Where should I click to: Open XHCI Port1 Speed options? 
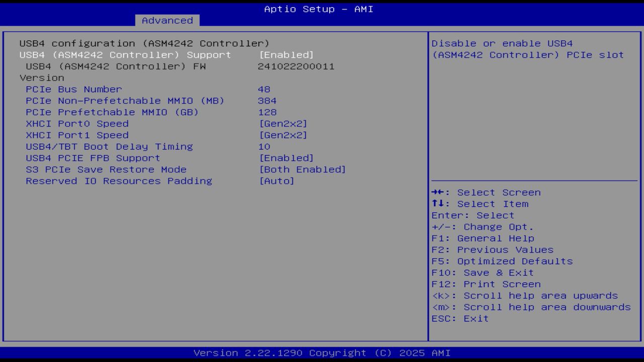pos(78,135)
